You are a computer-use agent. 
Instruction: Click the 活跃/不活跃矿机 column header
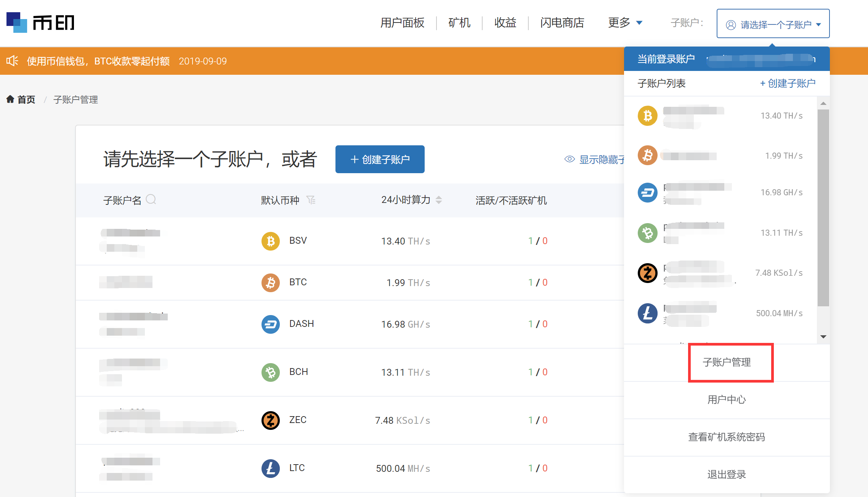pos(511,200)
